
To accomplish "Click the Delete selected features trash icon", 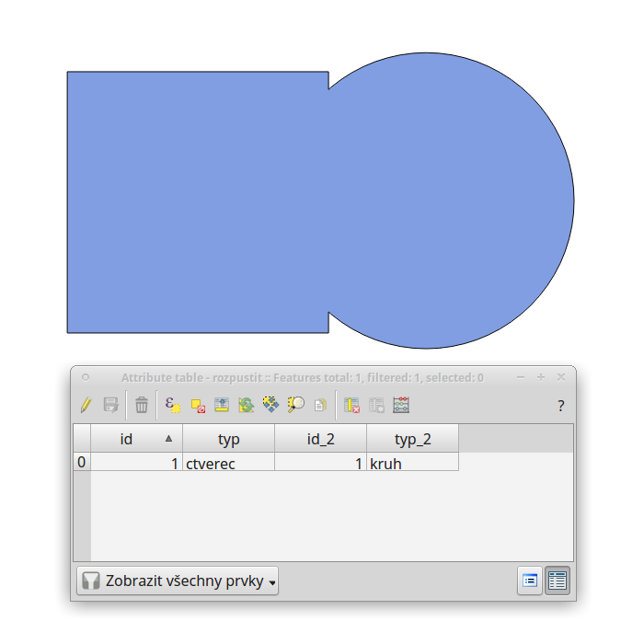I will [142, 405].
